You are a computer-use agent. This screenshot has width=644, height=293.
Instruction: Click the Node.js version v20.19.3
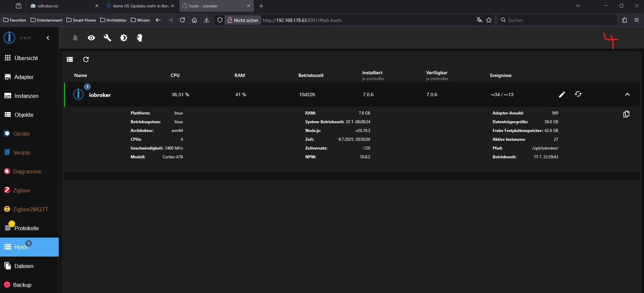pos(363,130)
